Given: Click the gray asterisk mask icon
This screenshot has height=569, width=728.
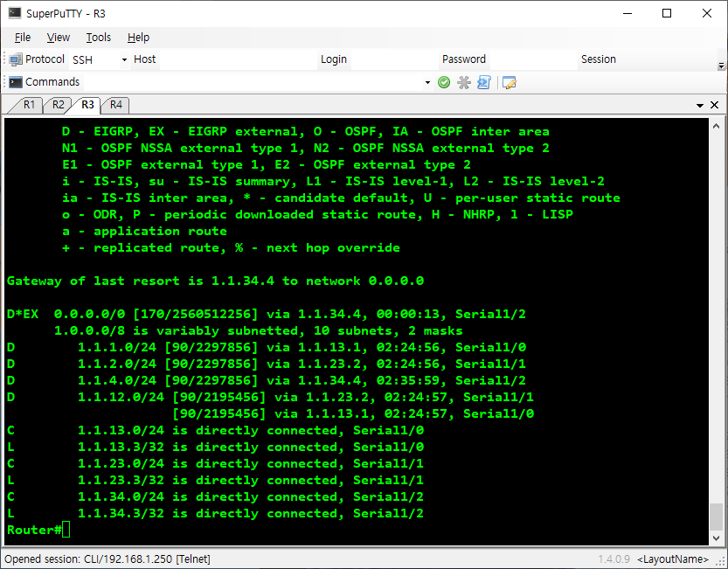Looking at the screenshot, I should (464, 83).
